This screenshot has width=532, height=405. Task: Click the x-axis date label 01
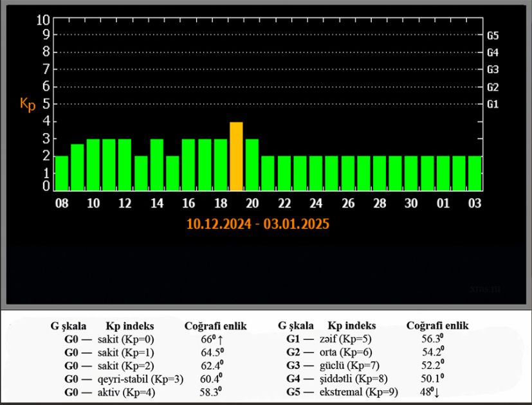pos(443,204)
